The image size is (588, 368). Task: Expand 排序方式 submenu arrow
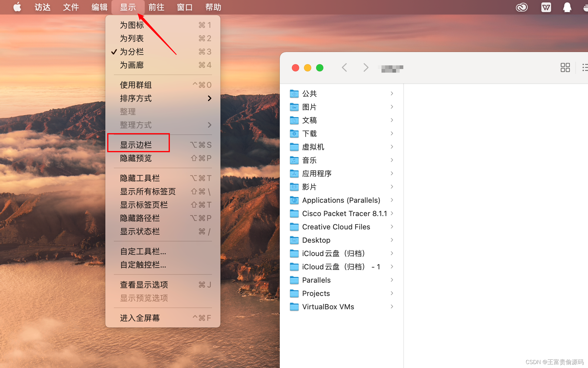click(210, 98)
